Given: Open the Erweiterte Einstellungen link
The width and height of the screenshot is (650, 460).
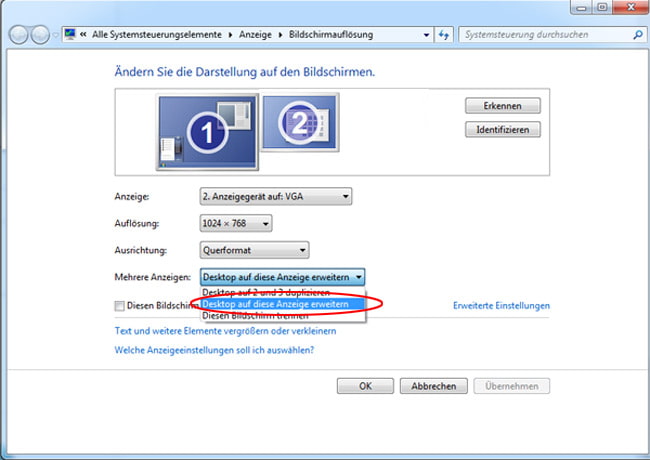Looking at the screenshot, I should coord(501,306).
